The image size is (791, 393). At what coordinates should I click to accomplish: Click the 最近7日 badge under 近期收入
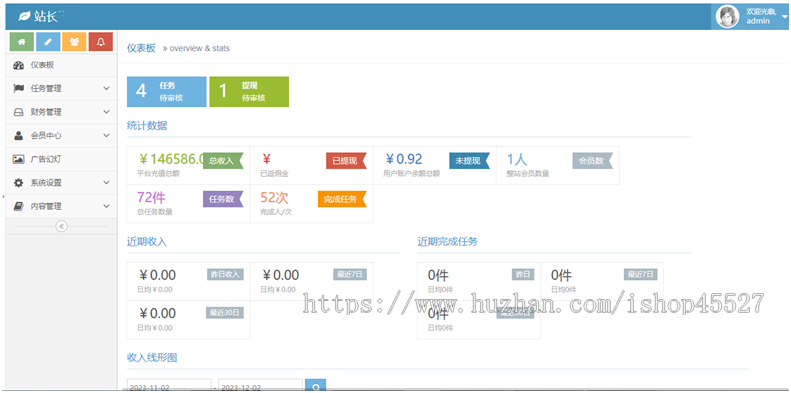350,274
